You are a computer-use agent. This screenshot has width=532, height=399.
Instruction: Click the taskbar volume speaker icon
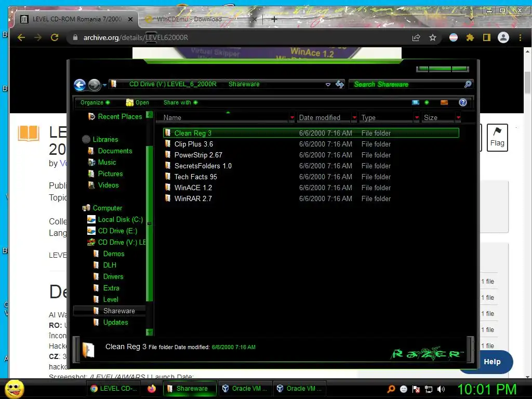(x=441, y=389)
